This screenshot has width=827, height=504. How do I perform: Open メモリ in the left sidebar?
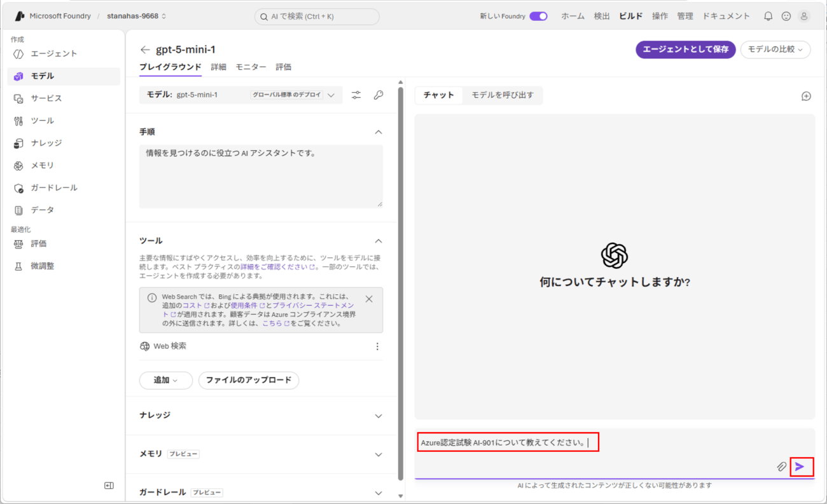[64, 165]
